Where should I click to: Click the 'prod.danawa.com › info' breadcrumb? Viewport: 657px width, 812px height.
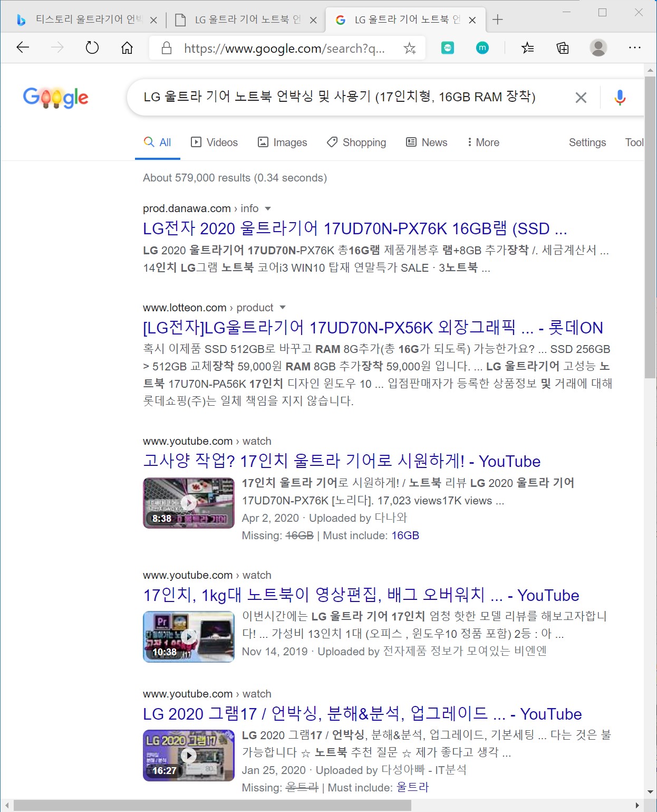[x=201, y=208]
